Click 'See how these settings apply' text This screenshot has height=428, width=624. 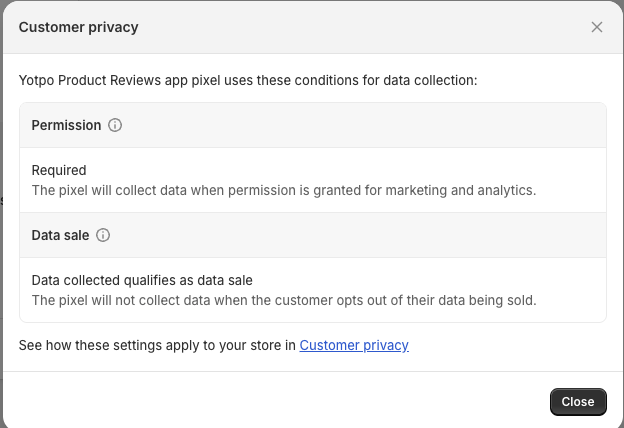(158, 345)
